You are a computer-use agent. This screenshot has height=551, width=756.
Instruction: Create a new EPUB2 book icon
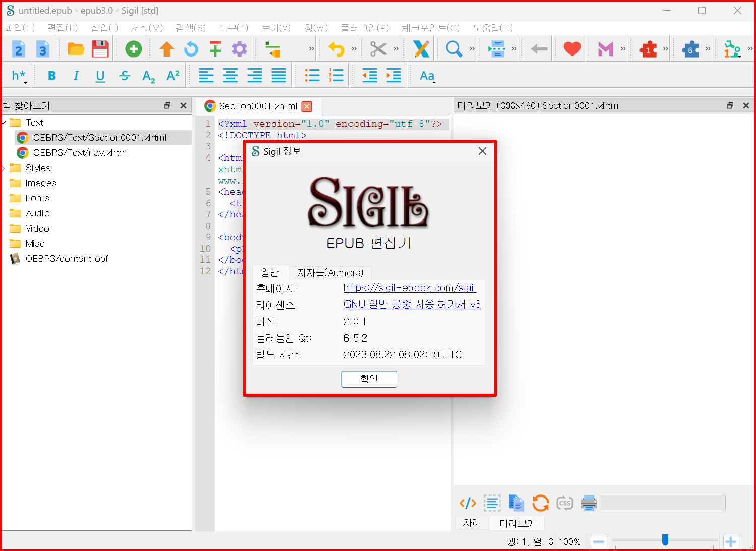point(19,49)
